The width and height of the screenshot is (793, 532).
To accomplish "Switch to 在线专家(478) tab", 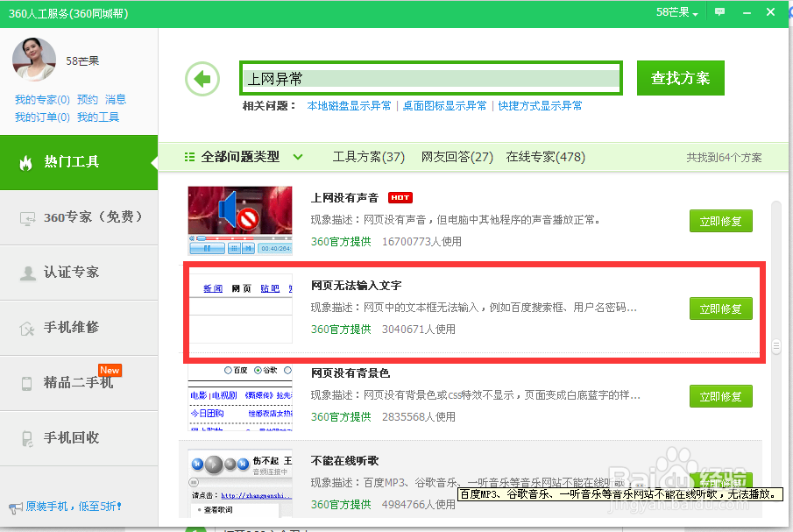I will tap(545, 157).
